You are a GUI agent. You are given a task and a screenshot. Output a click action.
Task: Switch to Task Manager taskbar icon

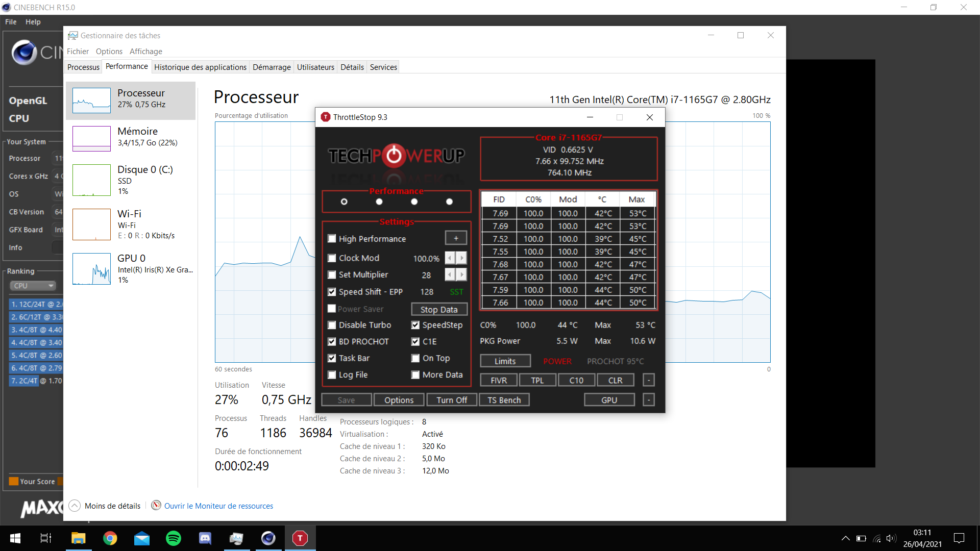(x=236, y=538)
